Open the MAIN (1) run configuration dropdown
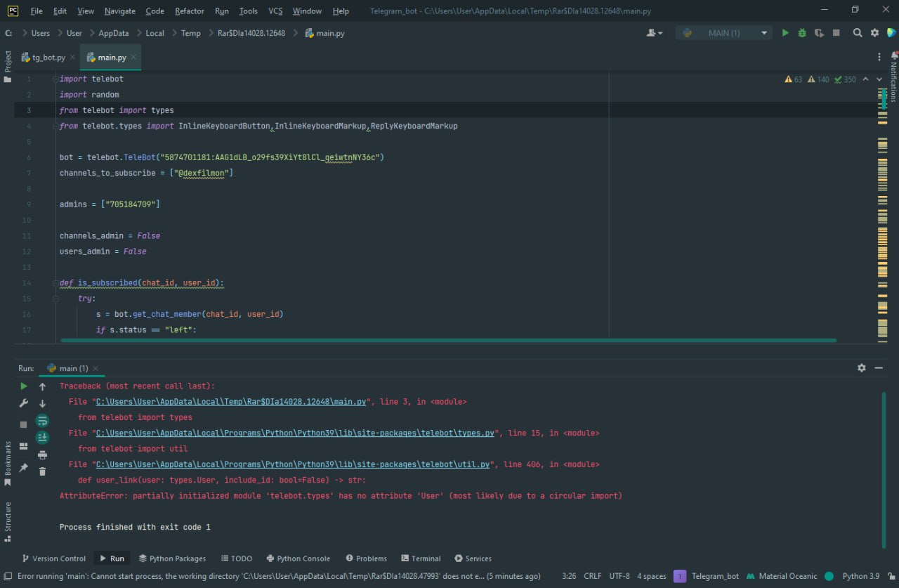The height and width of the screenshot is (588, 899). coord(723,32)
